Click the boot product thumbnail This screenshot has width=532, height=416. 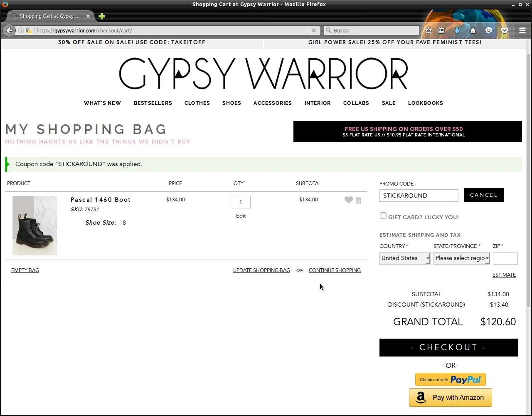[35, 225]
